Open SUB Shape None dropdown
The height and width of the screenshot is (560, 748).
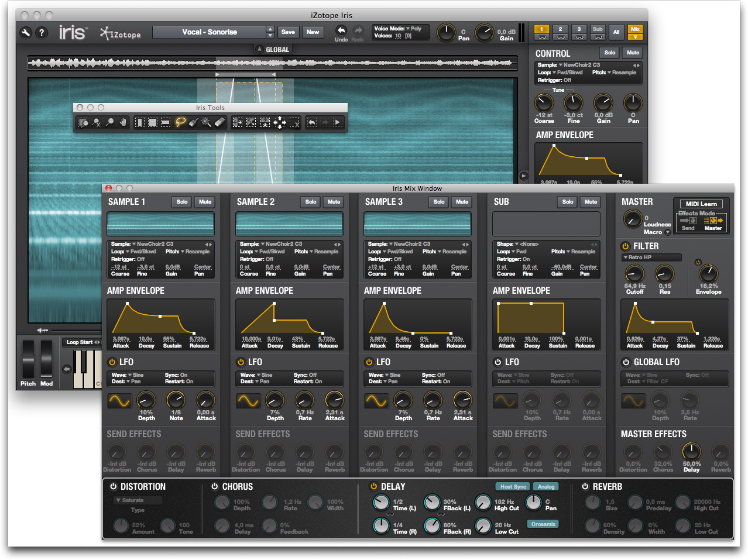[x=526, y=244]
